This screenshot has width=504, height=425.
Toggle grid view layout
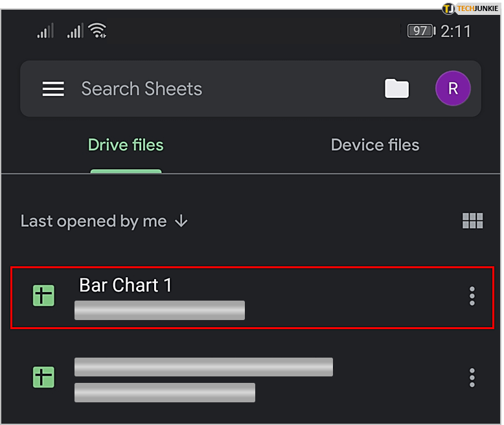point(472,221)
